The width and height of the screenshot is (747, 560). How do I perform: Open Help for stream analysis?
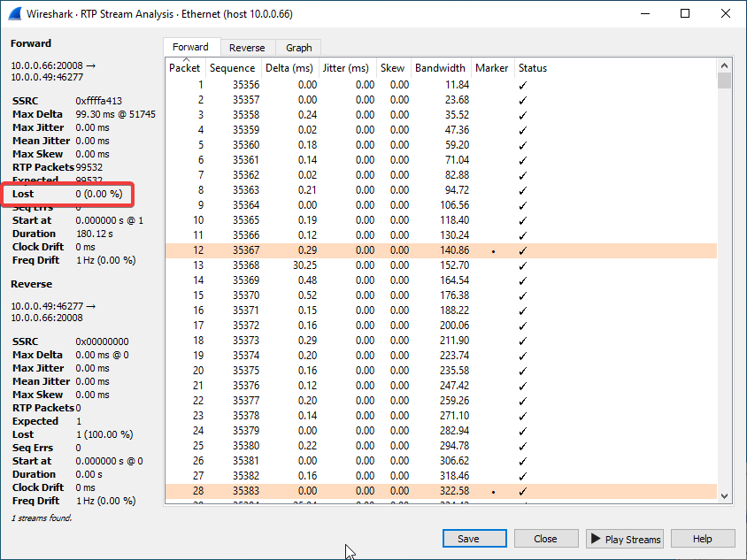click(703, 539)
